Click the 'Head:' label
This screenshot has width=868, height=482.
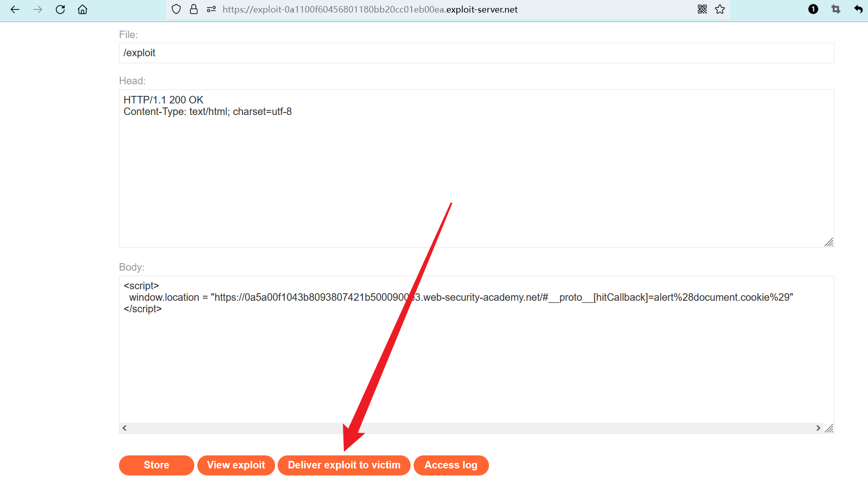click(133, 81)
